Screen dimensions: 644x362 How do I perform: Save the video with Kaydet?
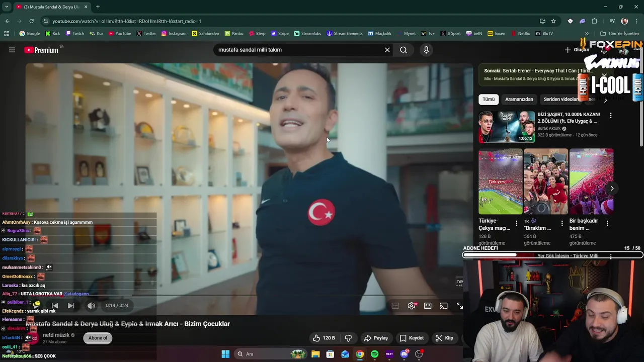point(412,338)
